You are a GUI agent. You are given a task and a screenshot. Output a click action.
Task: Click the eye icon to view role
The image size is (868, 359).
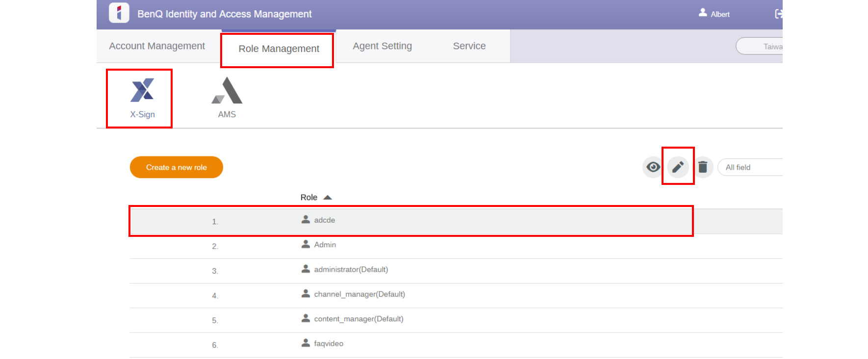653,167
